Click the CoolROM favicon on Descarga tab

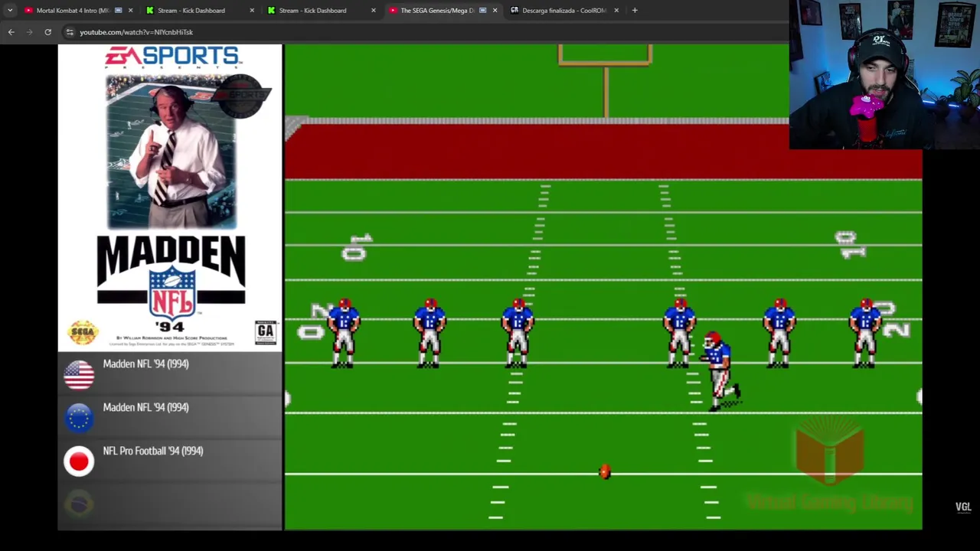514,11
